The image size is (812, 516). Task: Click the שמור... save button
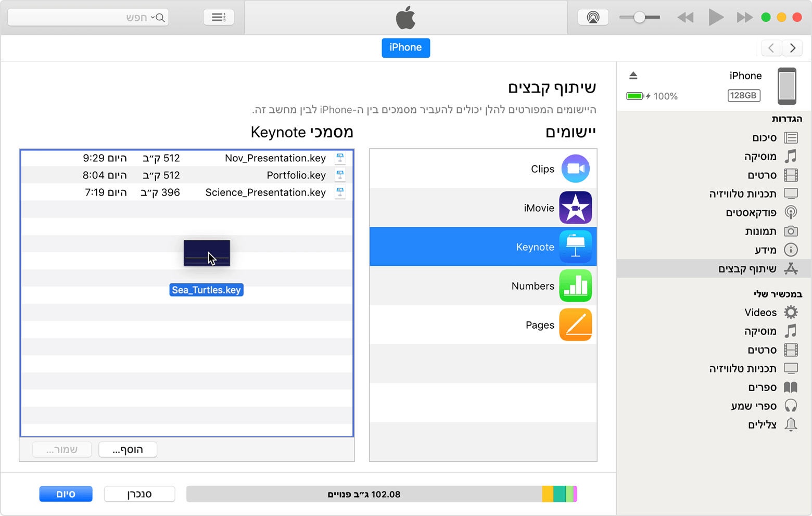(x=62, y=449)
